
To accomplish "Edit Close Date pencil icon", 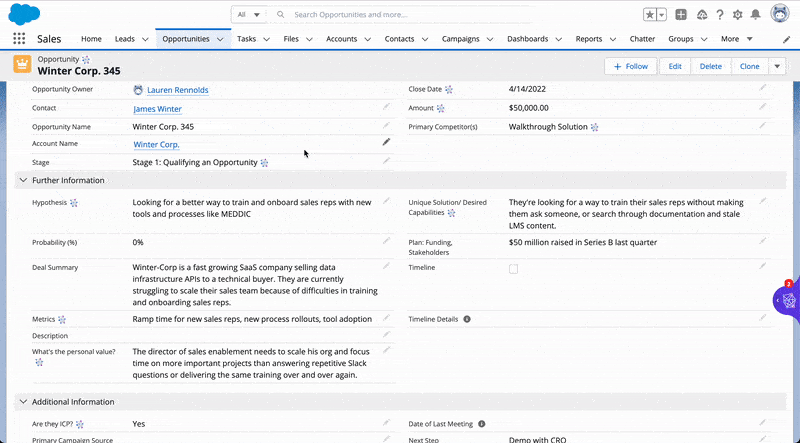I will (x=763, y=88).
